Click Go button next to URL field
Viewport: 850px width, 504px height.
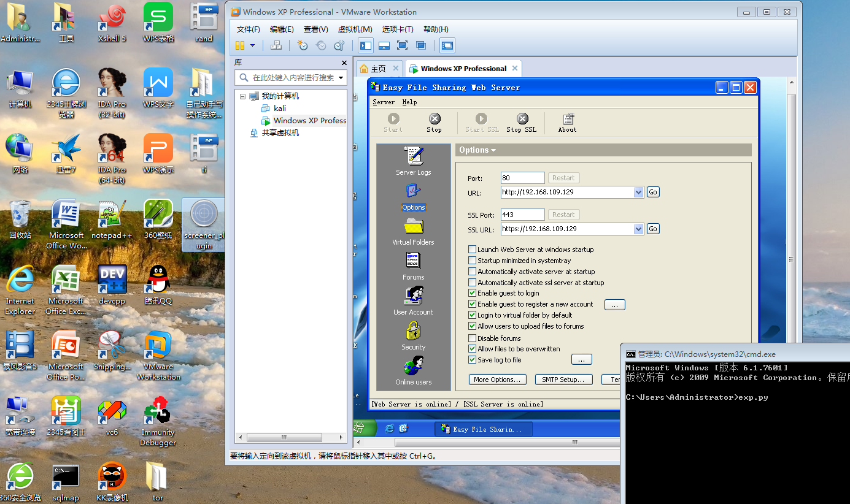coord(653,192)
